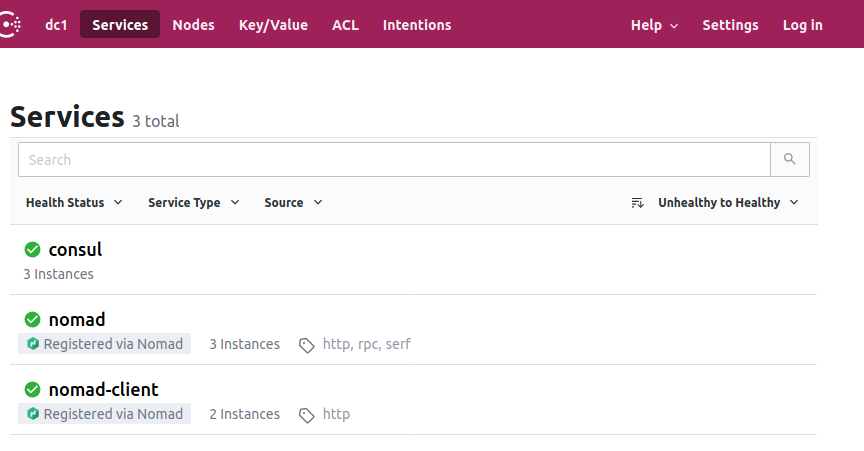Image resolution: width=864 pixels, height=451 pixels.
Task: Expand the Service Type filter
Action: pyautogui.click(x=193, y=202)
